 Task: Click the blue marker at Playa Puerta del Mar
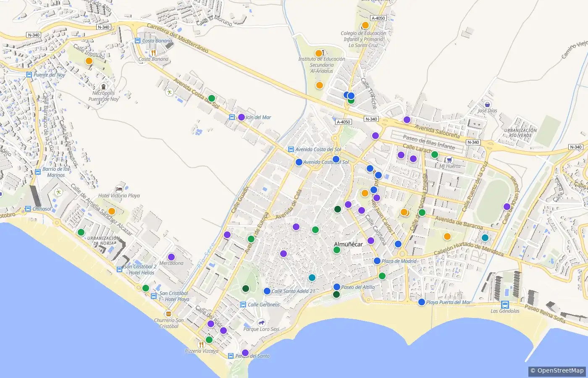coord(422,302)
